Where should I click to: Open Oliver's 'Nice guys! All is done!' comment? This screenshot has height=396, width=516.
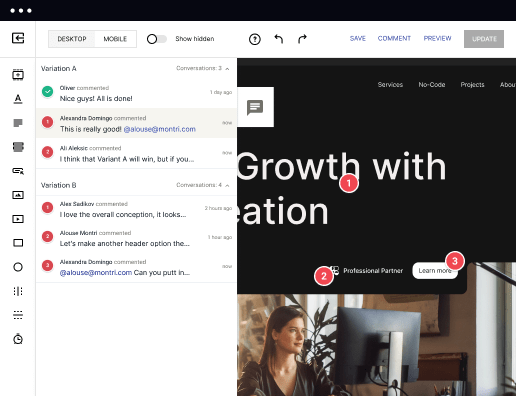tap(136, 93)
